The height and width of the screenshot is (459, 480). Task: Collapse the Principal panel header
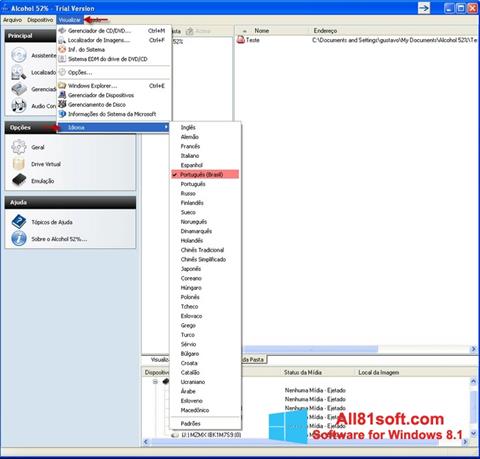tap(31, 36)
